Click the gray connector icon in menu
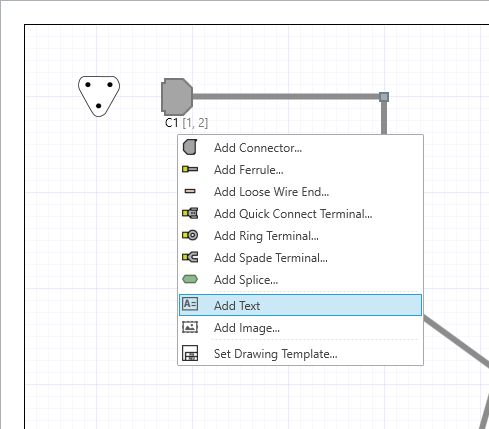The height and width of the screenshot is (429, 489). (190, 147)
